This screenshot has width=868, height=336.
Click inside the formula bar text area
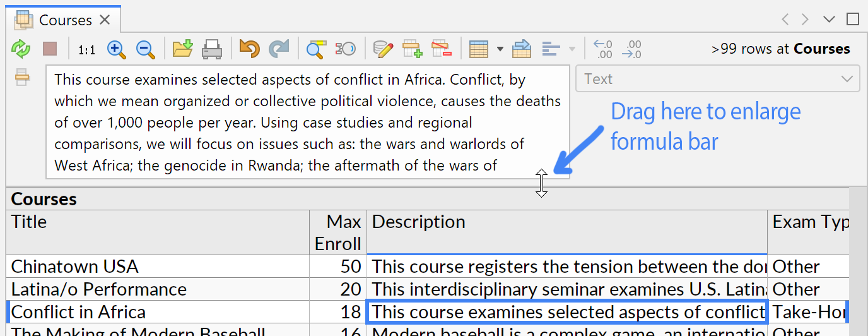[307, 123]
